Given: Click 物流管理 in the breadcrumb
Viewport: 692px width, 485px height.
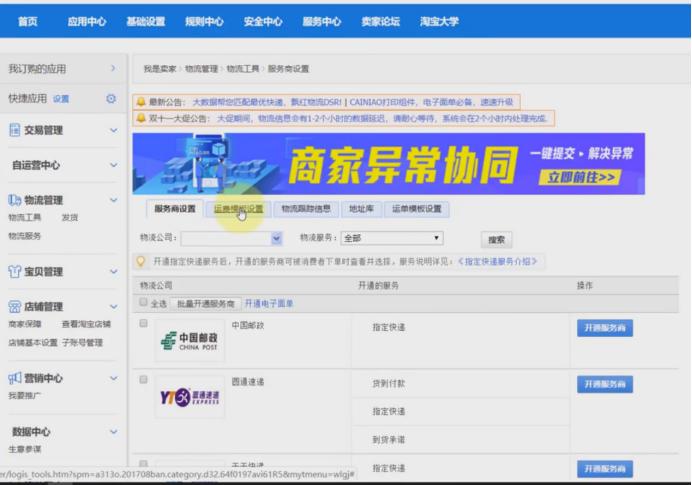Looking at the screenshot, I should pyautogui.click(x=201, y=69).
